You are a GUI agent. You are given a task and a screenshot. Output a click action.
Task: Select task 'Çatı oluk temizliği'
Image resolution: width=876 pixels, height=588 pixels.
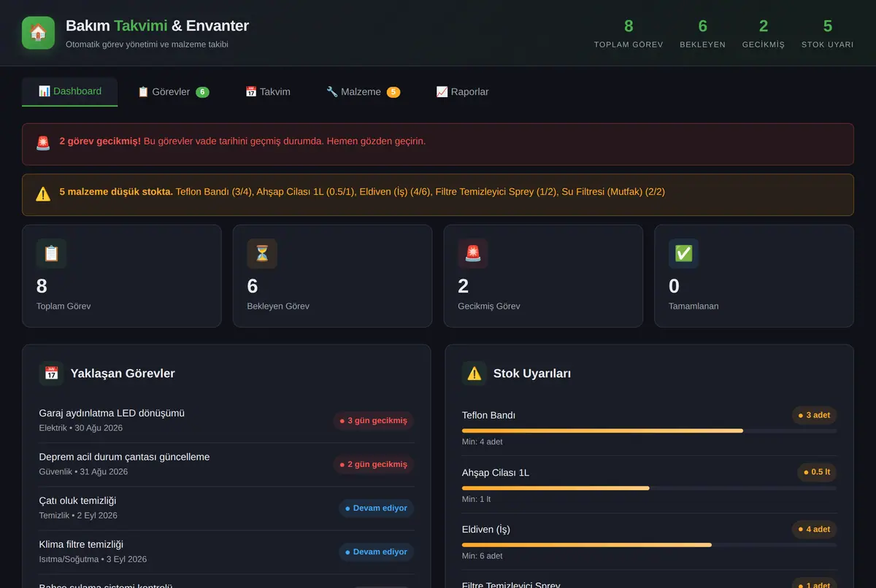pyautogui.click(x=77, y=500)
